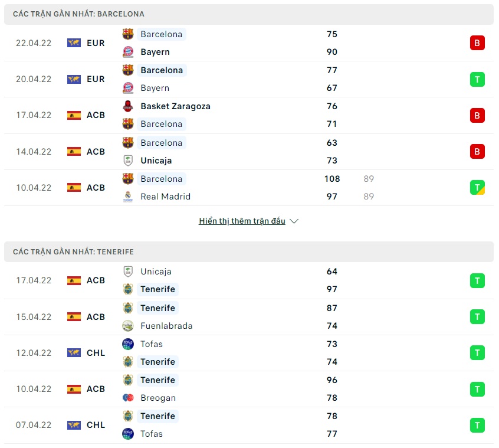
Task: Click the Spain flag on 14.04.22 row
Action: click(74, 152)
